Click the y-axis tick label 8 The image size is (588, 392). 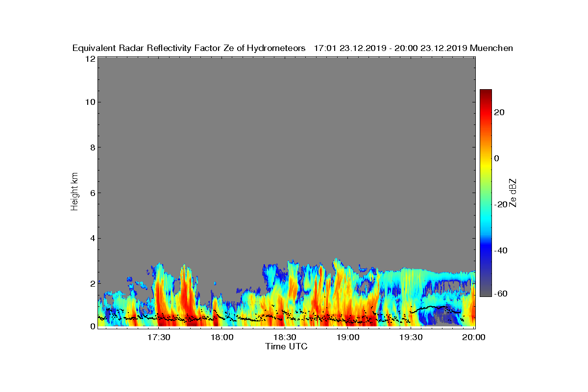tap(92, 147)
